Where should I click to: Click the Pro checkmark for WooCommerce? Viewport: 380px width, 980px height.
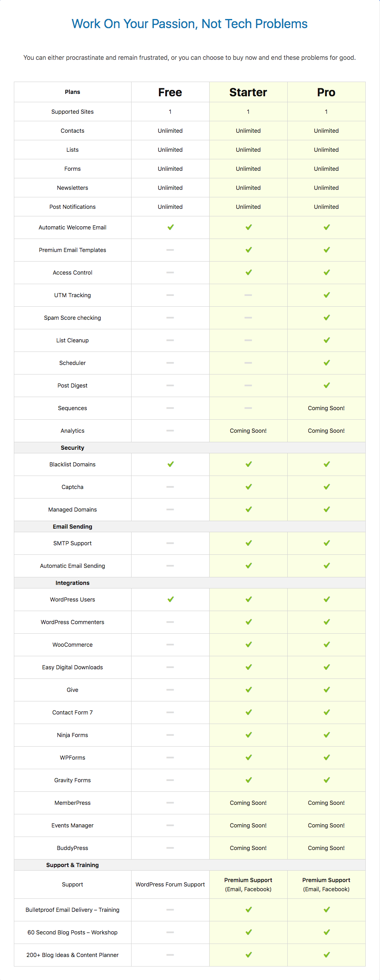click(327, 645)
